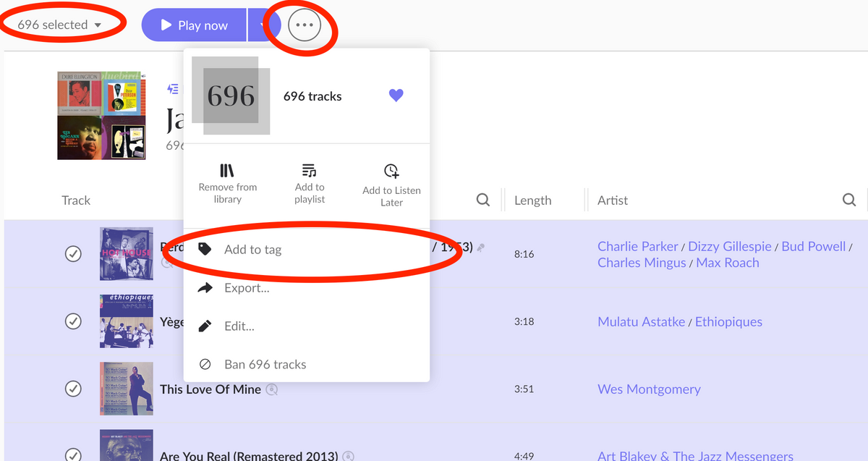Choose the Edit... menu entry
This screenshot has width=868, height=461.
307,326
